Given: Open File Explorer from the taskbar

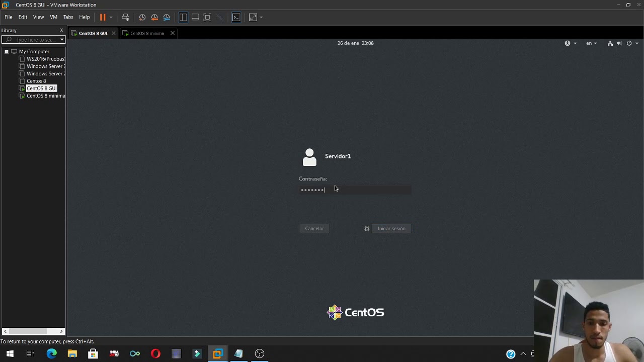Looking at the screenshot, I should [72, 353].
